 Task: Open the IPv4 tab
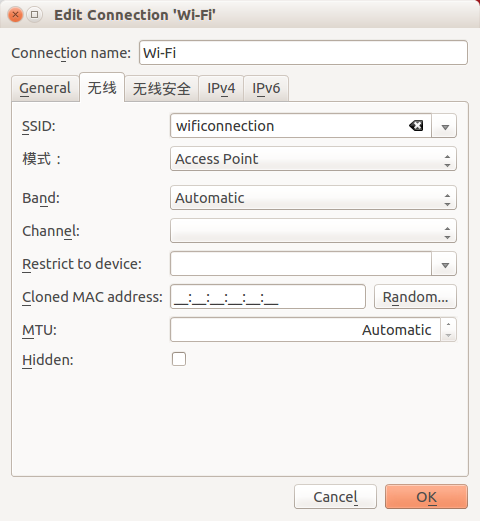pyautogui.click(x=221, y=88)
